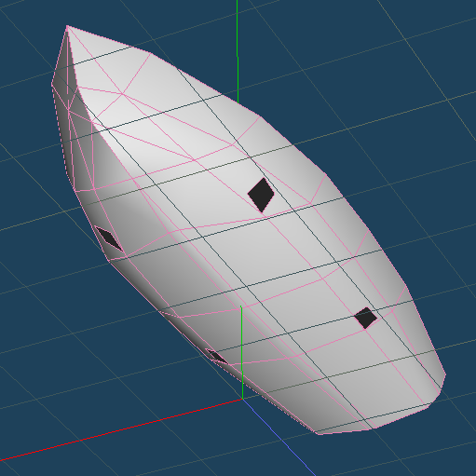Select the small diamond cutout beside the green axis
Viewport: 476px width, 476px height.
[217, 357]
